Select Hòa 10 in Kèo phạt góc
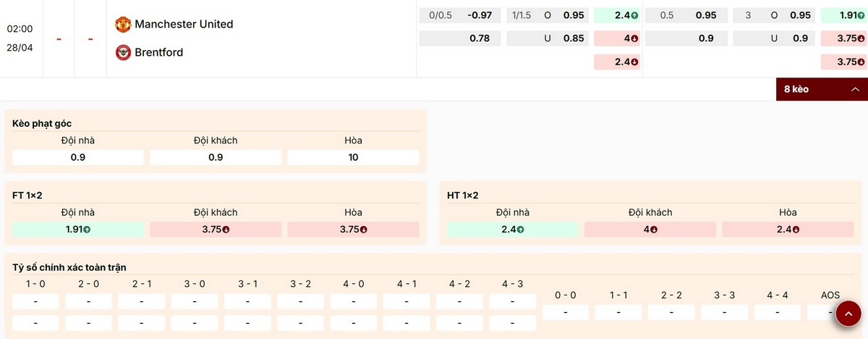 point(353,157)
